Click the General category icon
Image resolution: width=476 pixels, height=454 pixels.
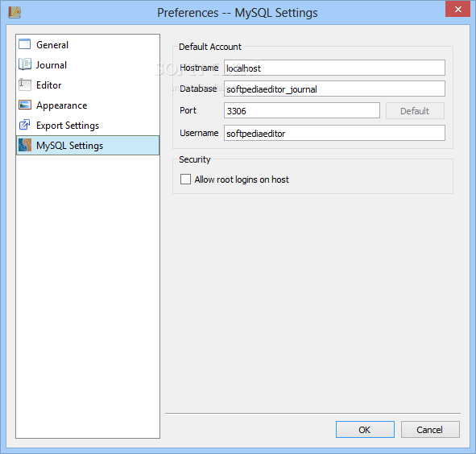pyautogui.click(x=25, y=44)
